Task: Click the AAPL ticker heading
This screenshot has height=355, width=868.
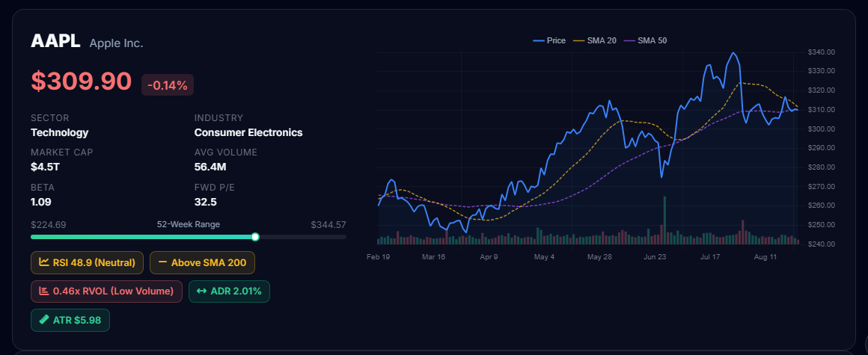Action: pyautogui.click(x=56, y=41)
